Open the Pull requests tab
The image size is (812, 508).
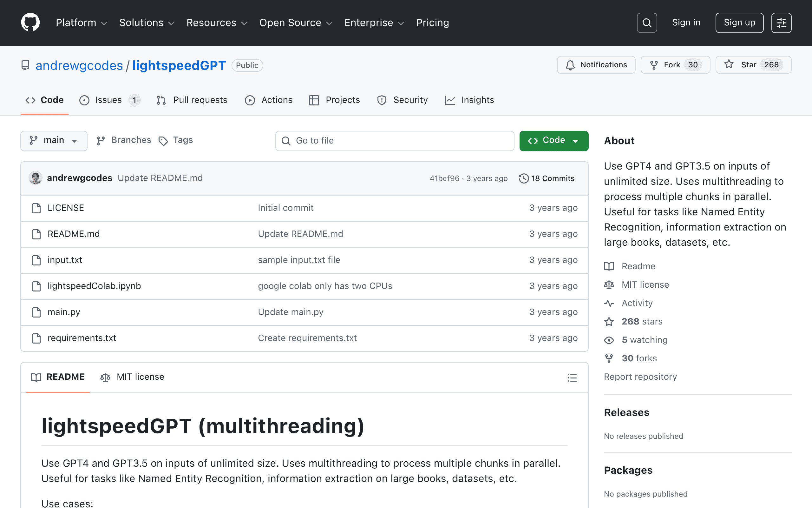click(x=192, y=100)
